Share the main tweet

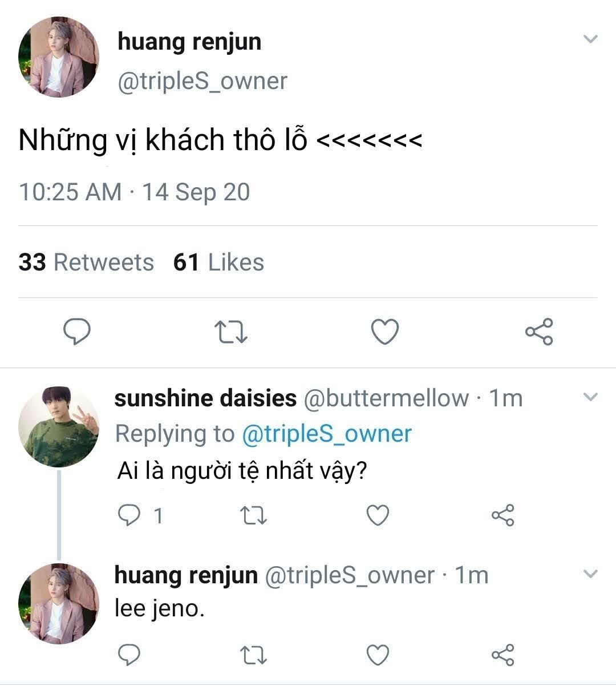tap(539, 332)
